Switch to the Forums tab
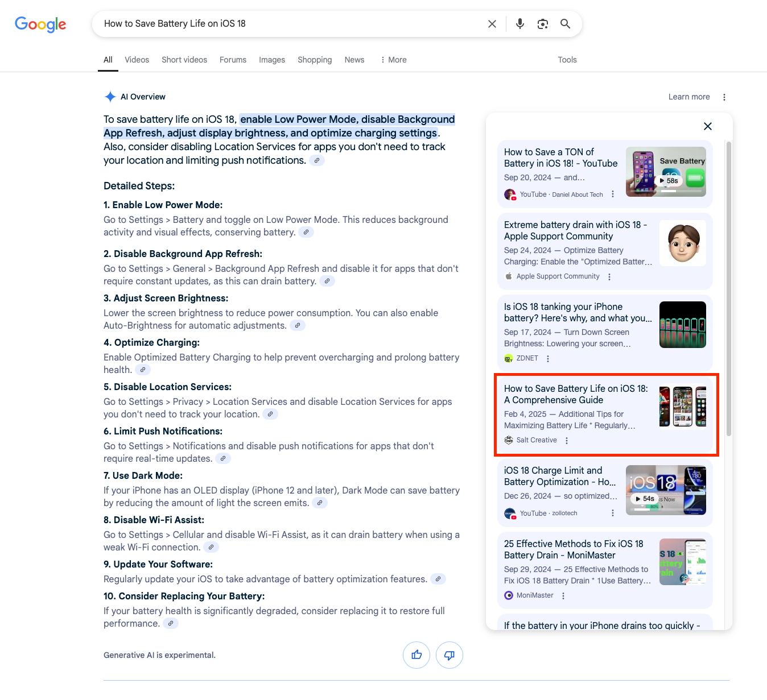This screenshot has width=767, height=700. coord(233,60)
